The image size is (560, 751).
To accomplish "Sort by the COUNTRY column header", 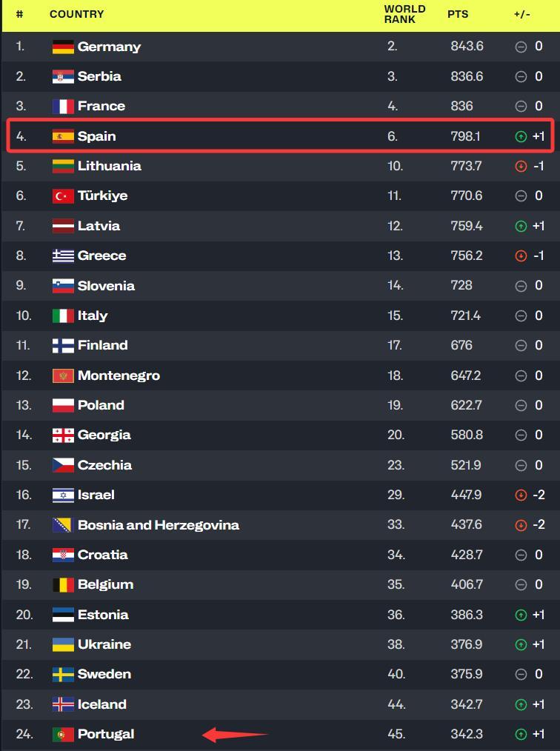I will (76, 14).
